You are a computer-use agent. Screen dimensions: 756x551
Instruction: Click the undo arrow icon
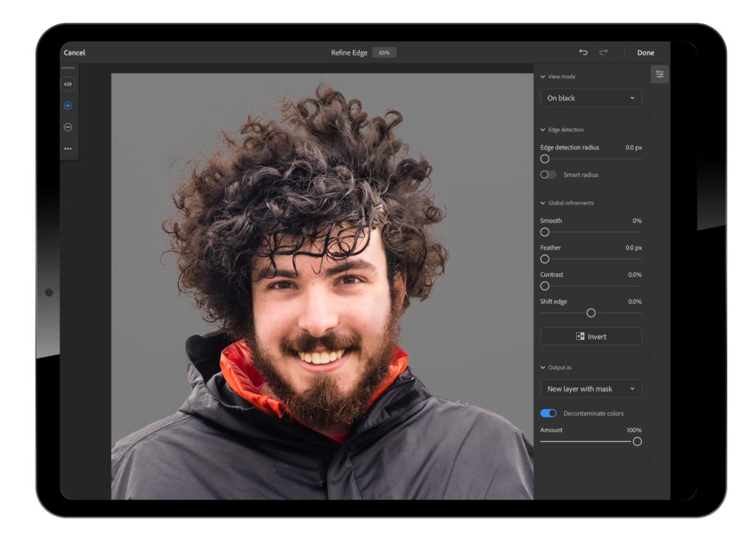coord(583,52)
